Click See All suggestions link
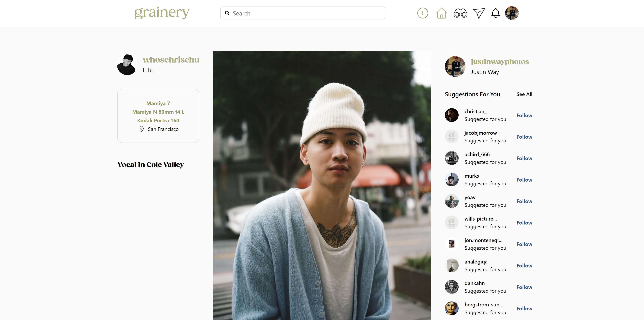The width and height of the screenshot is (644, 320). [524, 94]
